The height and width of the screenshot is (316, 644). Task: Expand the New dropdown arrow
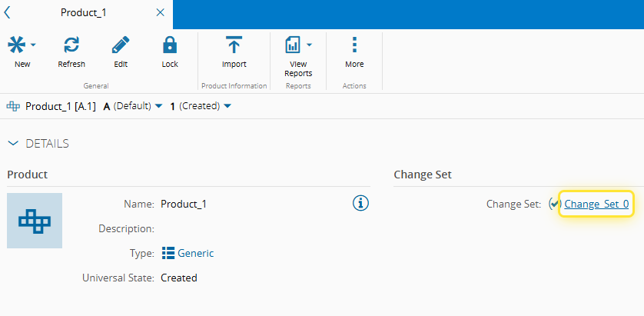tap(33, 45)
